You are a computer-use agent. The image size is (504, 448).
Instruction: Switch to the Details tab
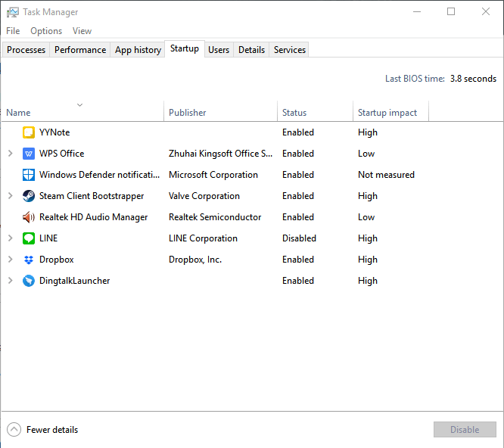coord(252,50)
